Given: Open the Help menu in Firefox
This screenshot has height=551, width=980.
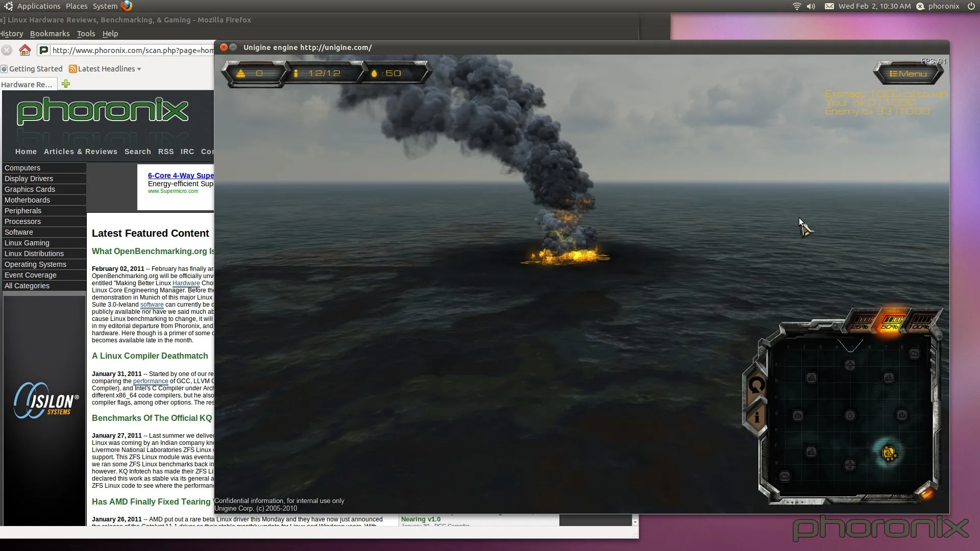Looking at the screenshot, I should (x=110, y=34).
